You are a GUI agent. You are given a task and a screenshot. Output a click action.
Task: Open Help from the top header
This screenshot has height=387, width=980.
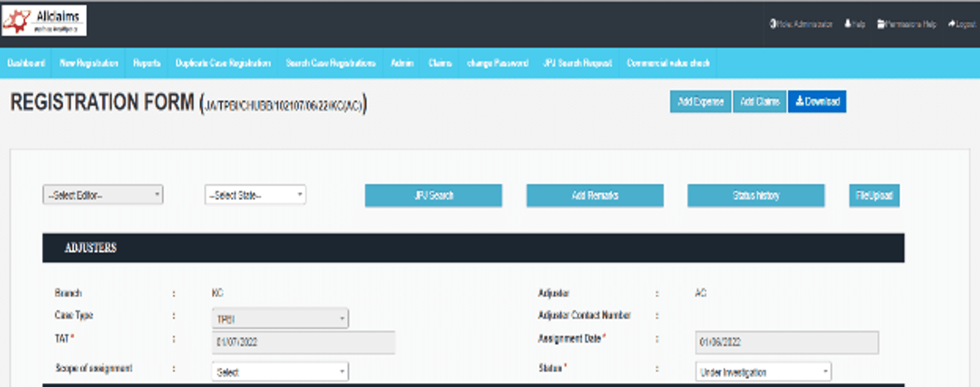855,24
